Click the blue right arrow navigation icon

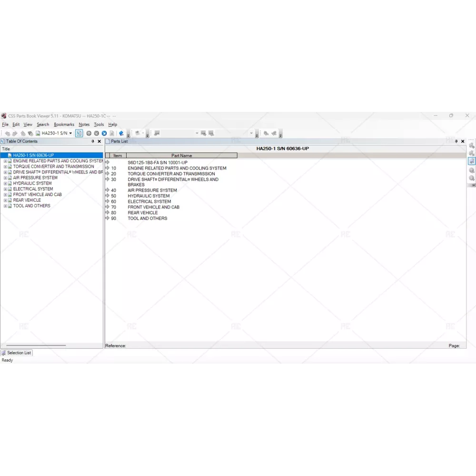(104, 133)
